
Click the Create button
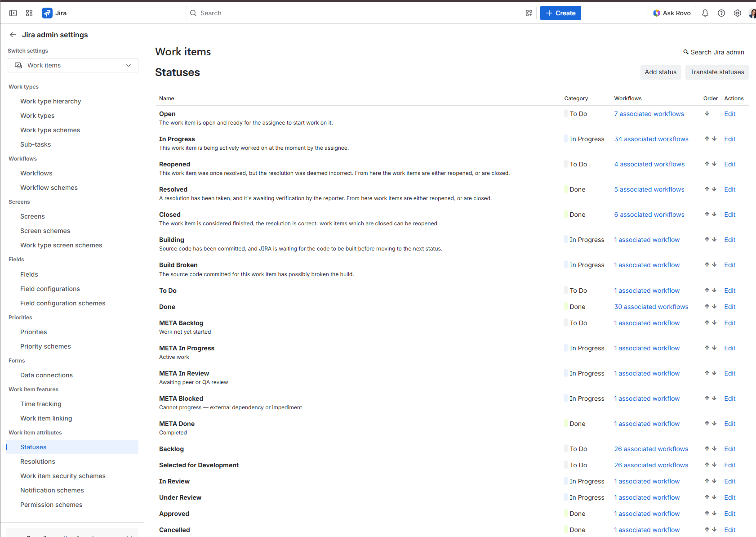pyautogui.click(x=560, y=13)
